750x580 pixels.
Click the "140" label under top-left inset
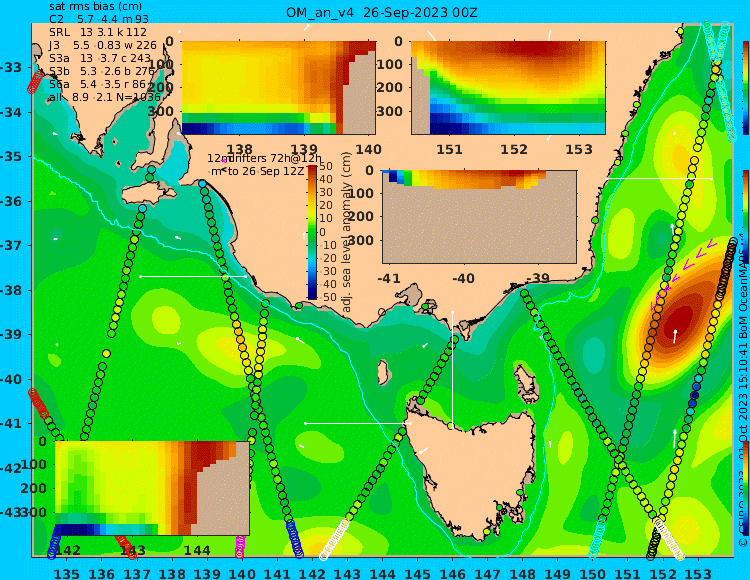(369, 149)
